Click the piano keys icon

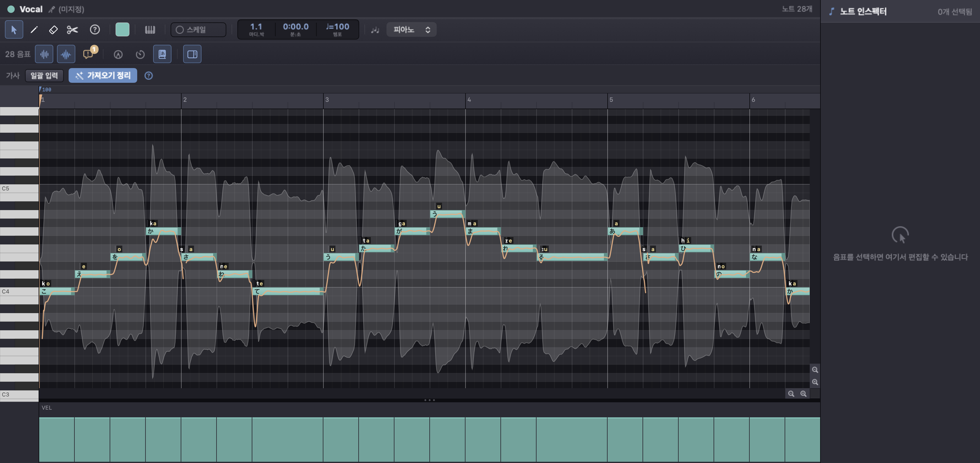point(150,30)
